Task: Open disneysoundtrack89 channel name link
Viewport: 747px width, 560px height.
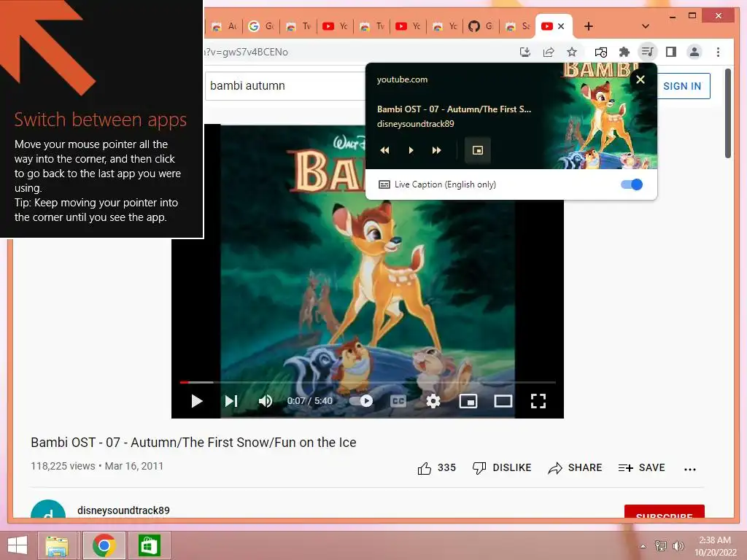Action: point(123,510)
